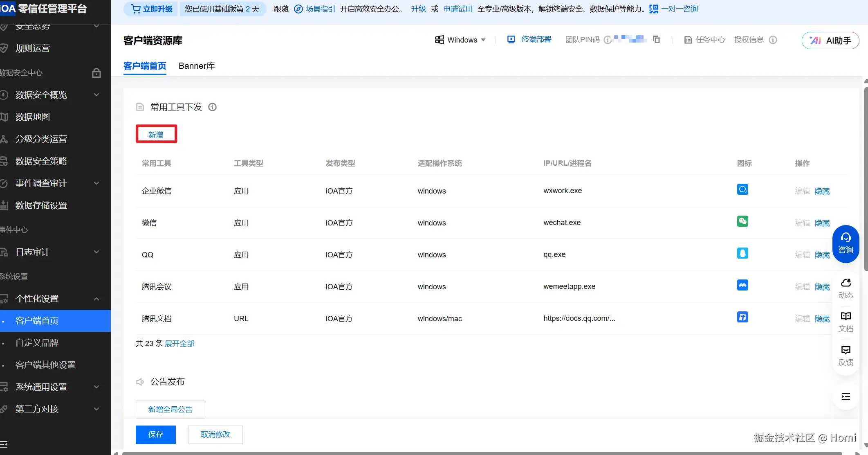
Task: Hide the 腾讯文档 tool row
Action: 822,319
